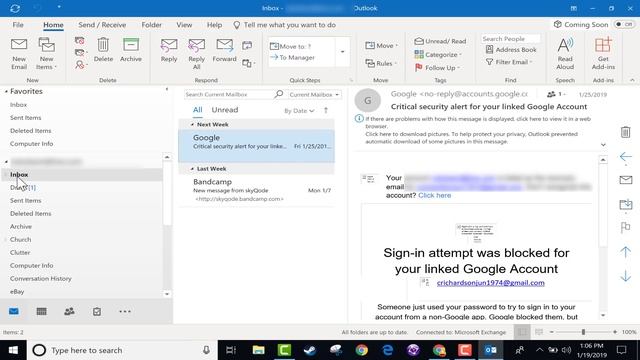
Task: Archive the selected email
Action: click(131, 50)
